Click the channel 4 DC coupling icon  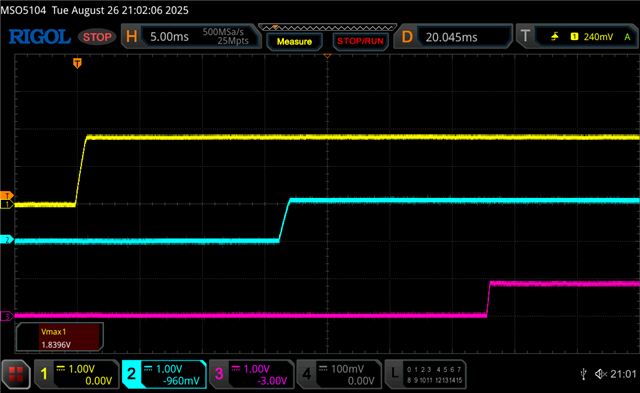323,369
